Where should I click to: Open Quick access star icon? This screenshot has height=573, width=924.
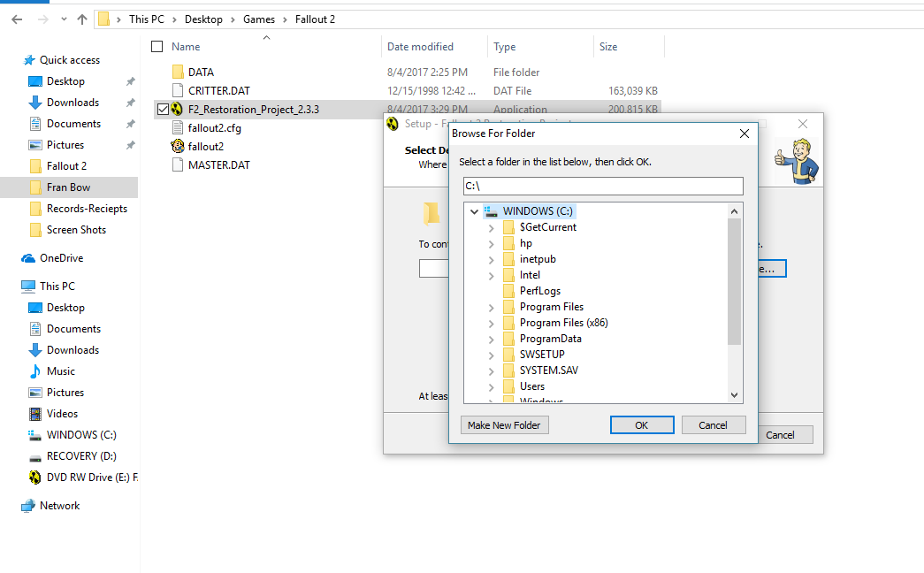(29, 60)
